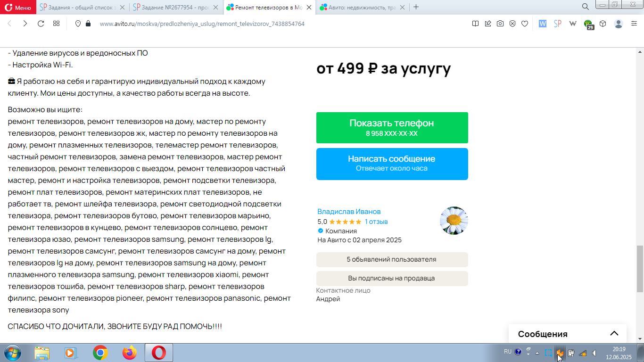This screenshot has height=362, width=644.
Task: Open Easy Setup sliders icon
Action: [634, 24]
